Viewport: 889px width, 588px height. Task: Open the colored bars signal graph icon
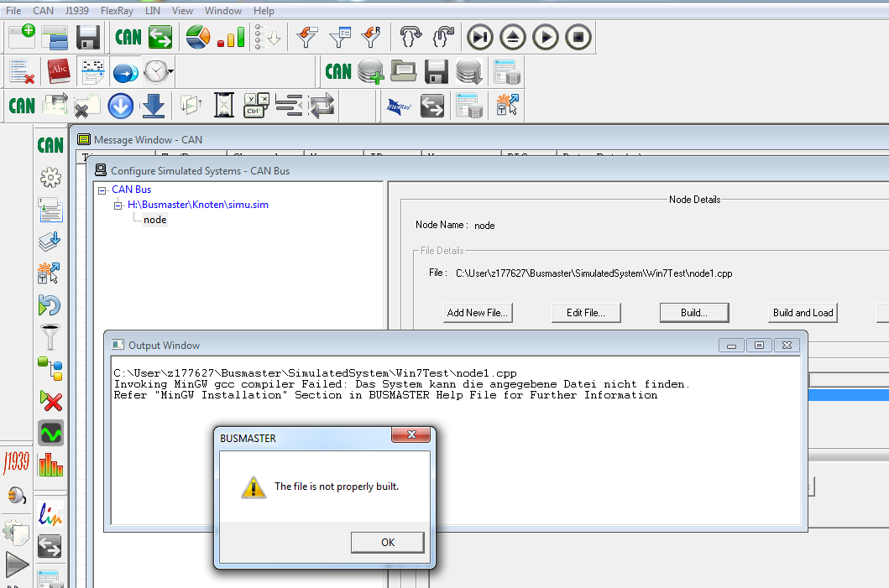pyautogui.click(x=232, y=38)
